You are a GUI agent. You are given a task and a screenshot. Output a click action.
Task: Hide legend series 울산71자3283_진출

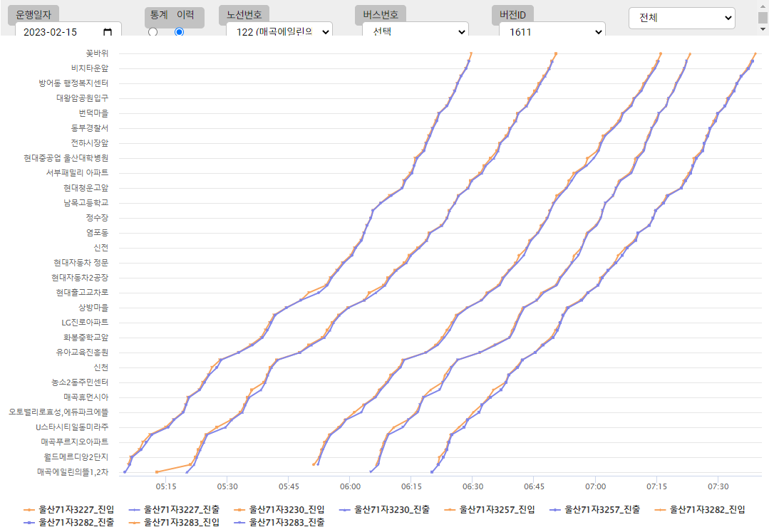(279, 523)
